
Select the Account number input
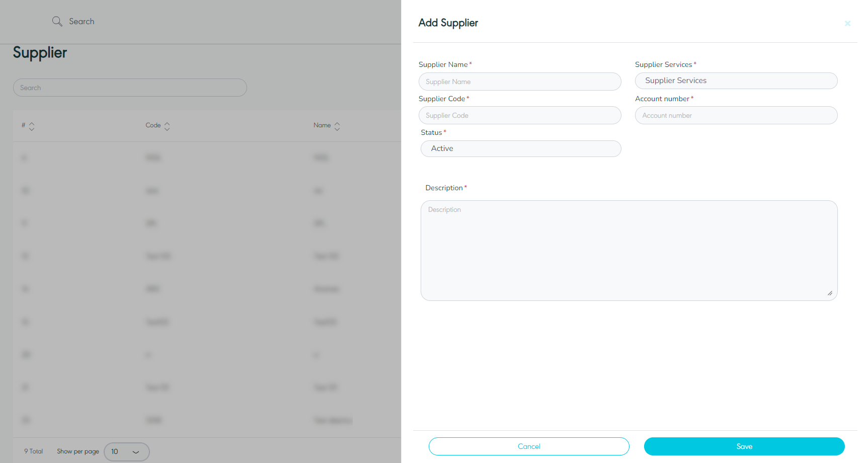pyautogui.click(x=736, y=115)
